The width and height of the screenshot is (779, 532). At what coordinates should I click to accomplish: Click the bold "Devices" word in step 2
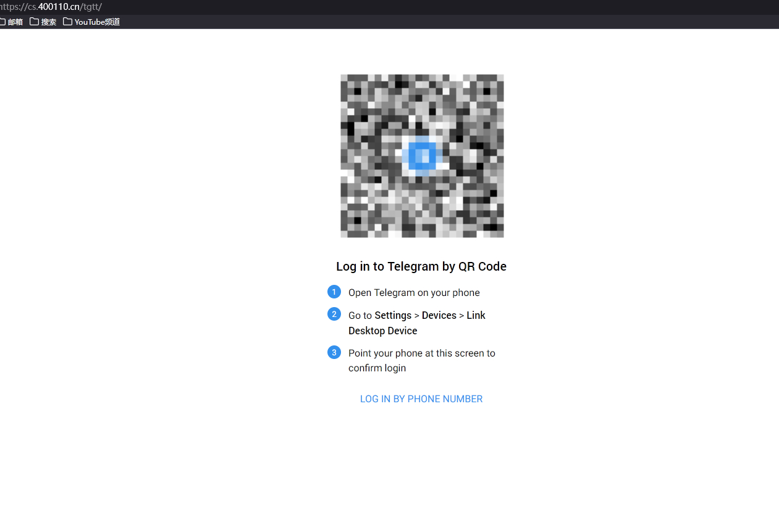439,315
